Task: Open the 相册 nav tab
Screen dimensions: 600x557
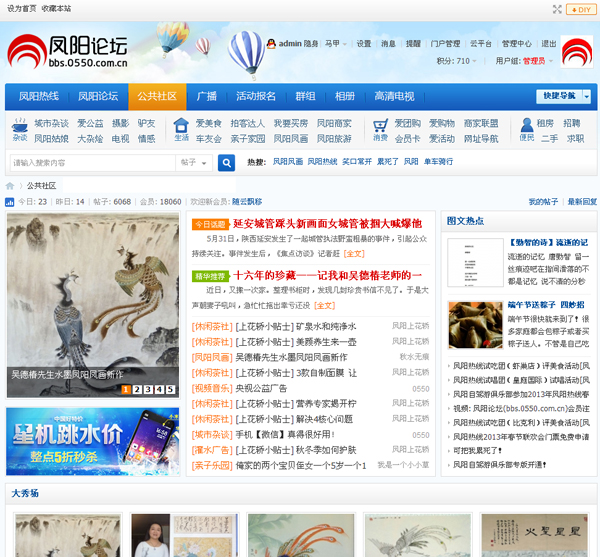Action: point(345,96)
